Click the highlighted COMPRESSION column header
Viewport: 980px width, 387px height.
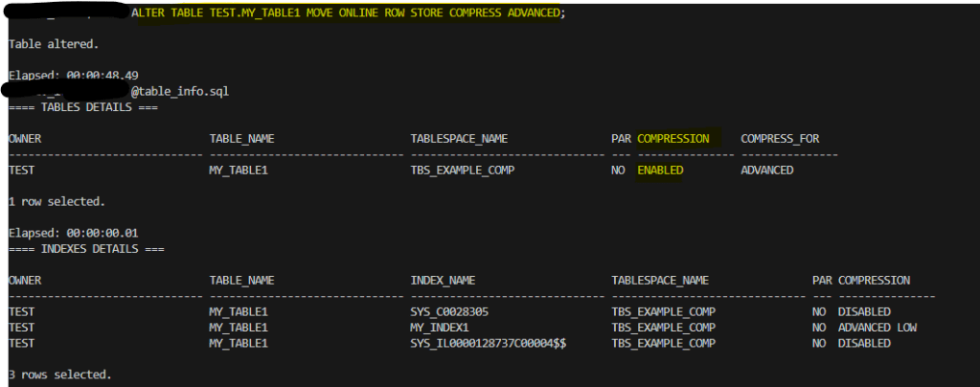pos(673,138)
